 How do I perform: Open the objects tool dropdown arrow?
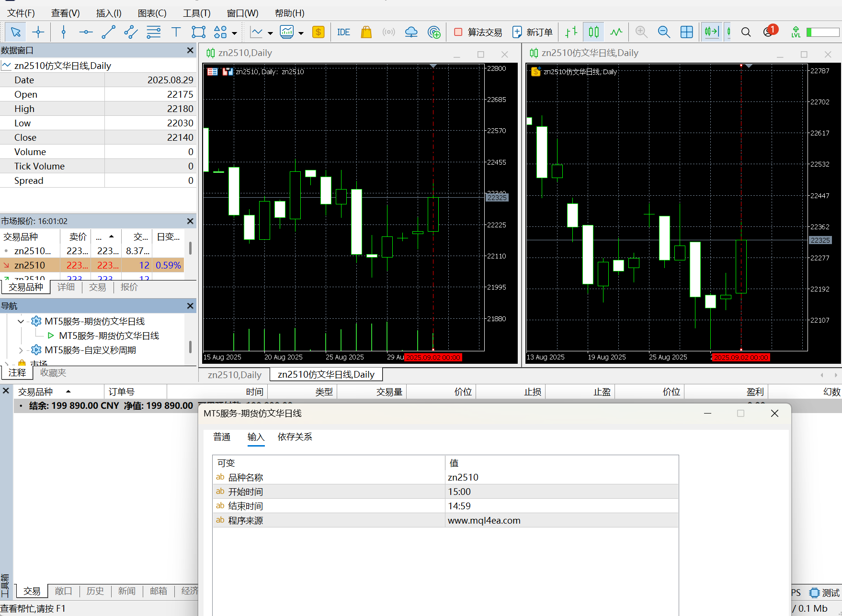click(234, 33)
